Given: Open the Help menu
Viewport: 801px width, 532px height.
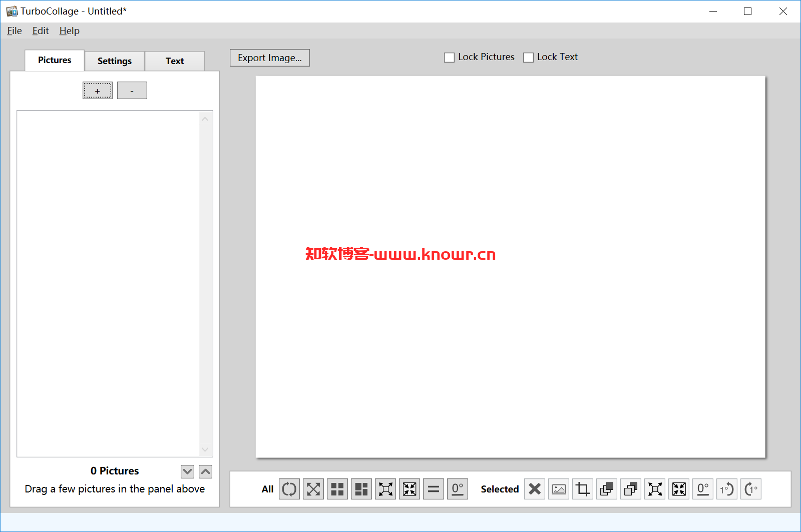Looking at the screenshot, I should tap(69, 31).
